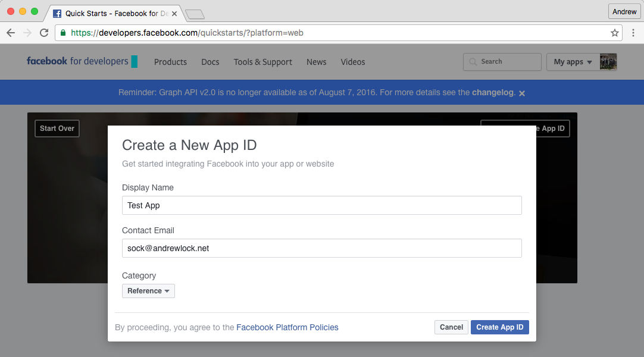The width and height of the screenshot is (644, 357).
Task: Expand the My apps dropdown
Action: point(573,62)
